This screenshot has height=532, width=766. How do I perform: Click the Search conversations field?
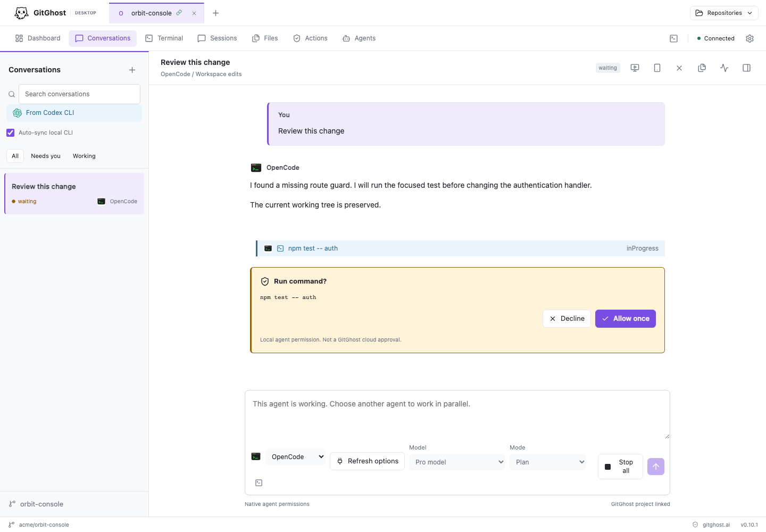coord(79,94)
